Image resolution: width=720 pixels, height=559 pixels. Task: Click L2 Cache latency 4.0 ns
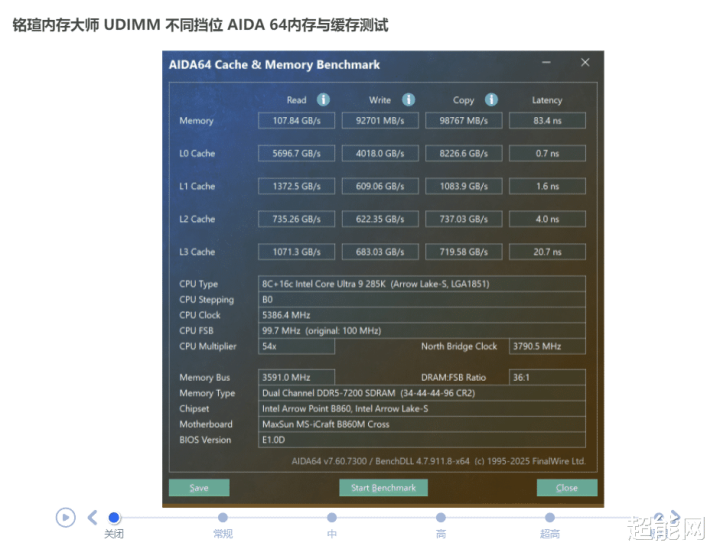coord(547,219)
